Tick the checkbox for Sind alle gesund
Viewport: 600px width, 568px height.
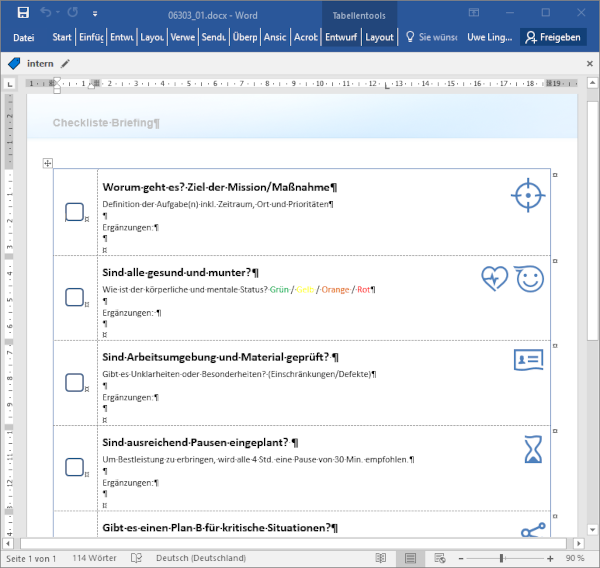[74, 297]
